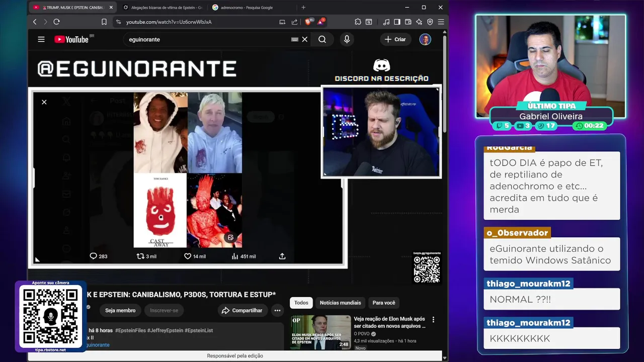Click the Criar button
This screenshot has width=644, height=362.
[x=395, y=39]
